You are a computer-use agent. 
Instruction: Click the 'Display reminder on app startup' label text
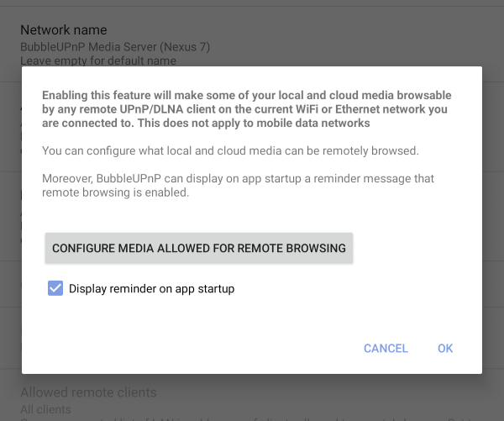point(151,288)
